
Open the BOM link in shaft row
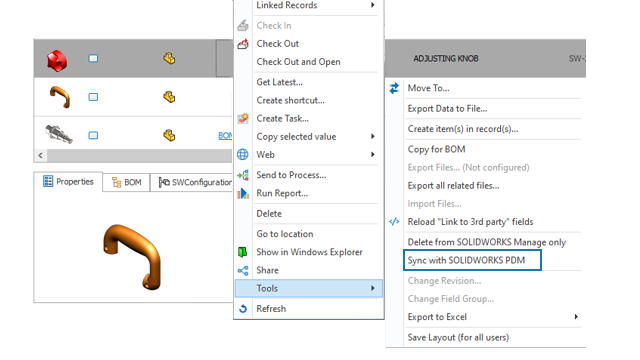pyautogui.click(x=225, y=136)
